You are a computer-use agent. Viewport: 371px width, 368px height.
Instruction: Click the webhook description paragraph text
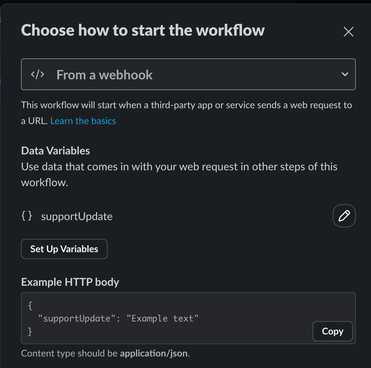click(x=187, y=113)
